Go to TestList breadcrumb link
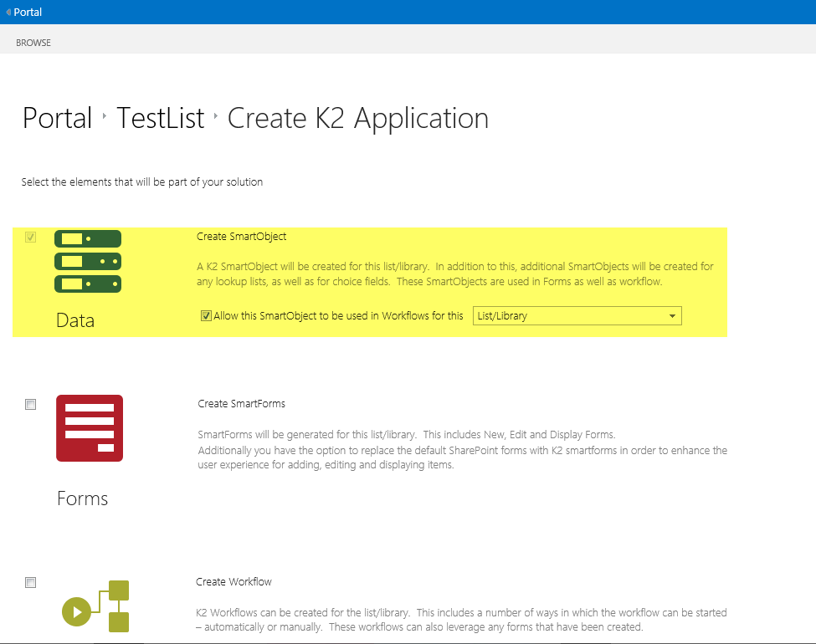Viewport: 816px width, 644px height. [x=161, y=118]
